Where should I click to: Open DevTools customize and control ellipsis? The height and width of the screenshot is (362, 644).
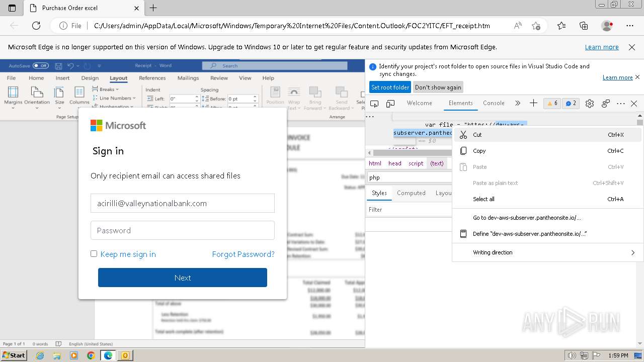pyautogui.click(x=621, y=103)
